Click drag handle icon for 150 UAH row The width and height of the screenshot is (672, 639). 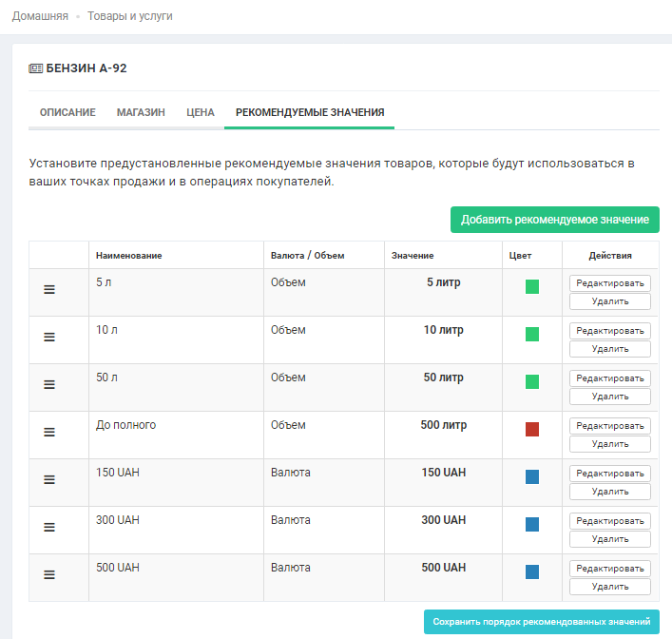click(49, 479)
